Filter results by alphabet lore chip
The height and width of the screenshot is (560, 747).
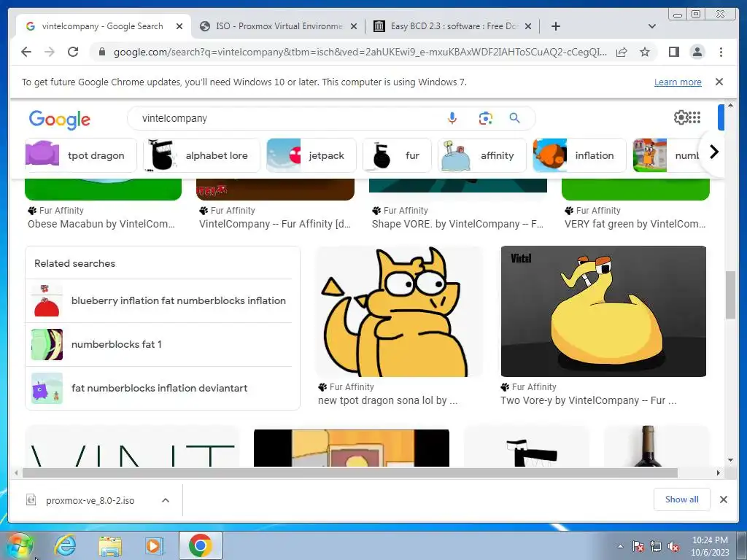click(x=201, y=155)
